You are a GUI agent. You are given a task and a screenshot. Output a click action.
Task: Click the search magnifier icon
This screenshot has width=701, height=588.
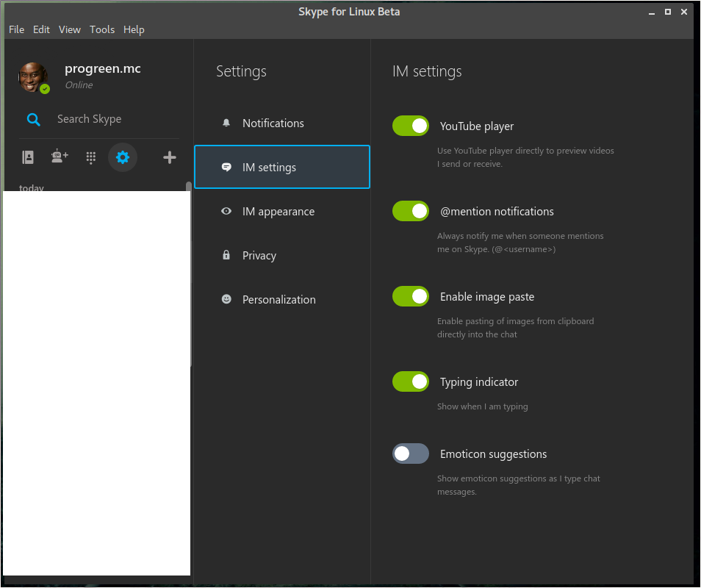[x=34, y=119]
